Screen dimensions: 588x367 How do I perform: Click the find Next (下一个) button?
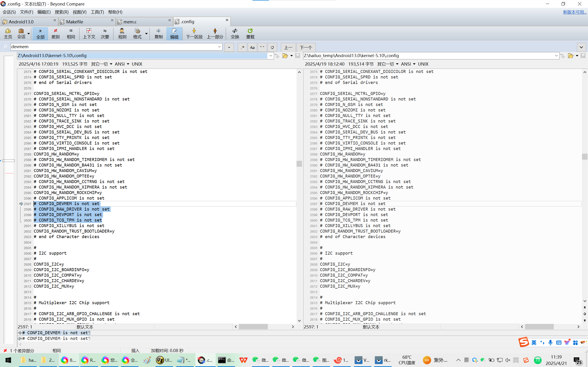pyautogui.click(x=306, y=47)
